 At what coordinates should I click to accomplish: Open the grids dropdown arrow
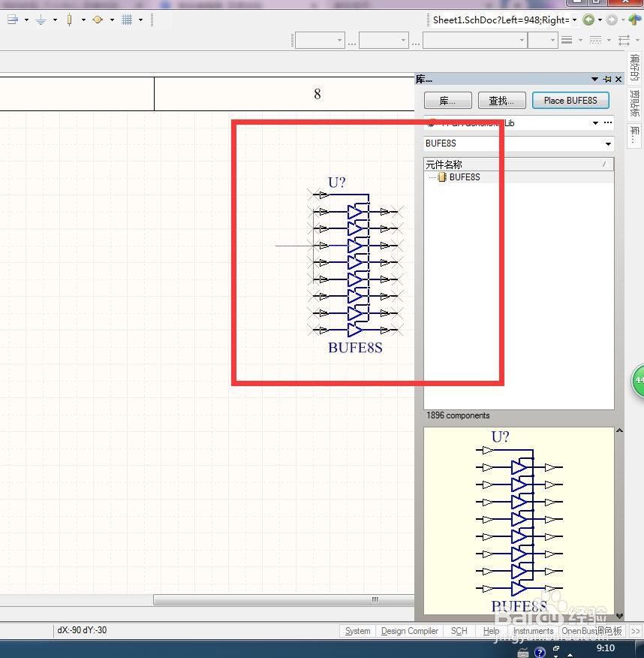point(140,20)
